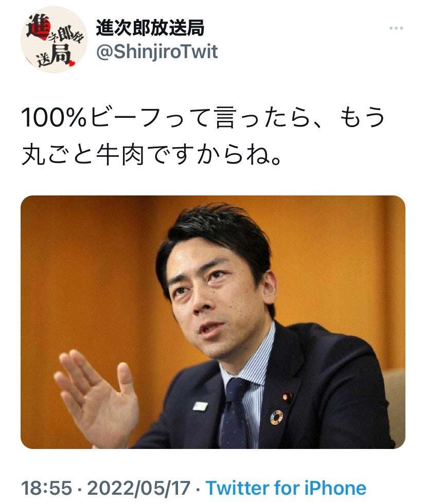Open the @ShinjiroTwit handle profile
Screen dimensions: 426x504
(157, 52)
